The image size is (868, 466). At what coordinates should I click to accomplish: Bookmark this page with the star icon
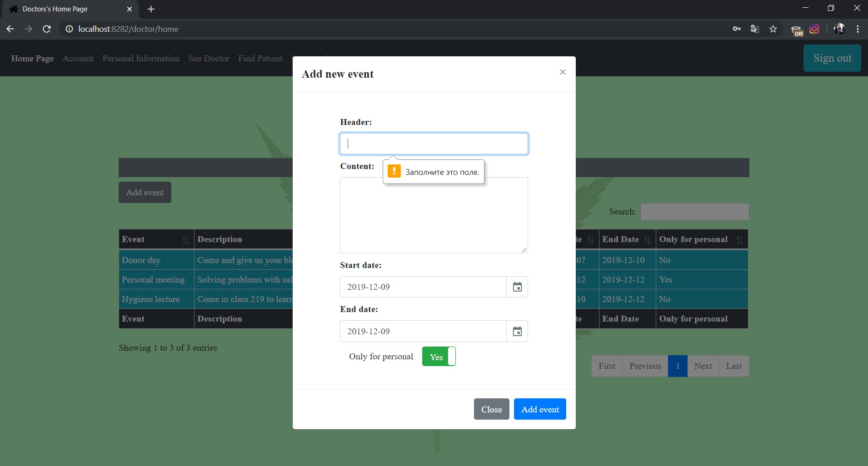click(x=773, y=29)
